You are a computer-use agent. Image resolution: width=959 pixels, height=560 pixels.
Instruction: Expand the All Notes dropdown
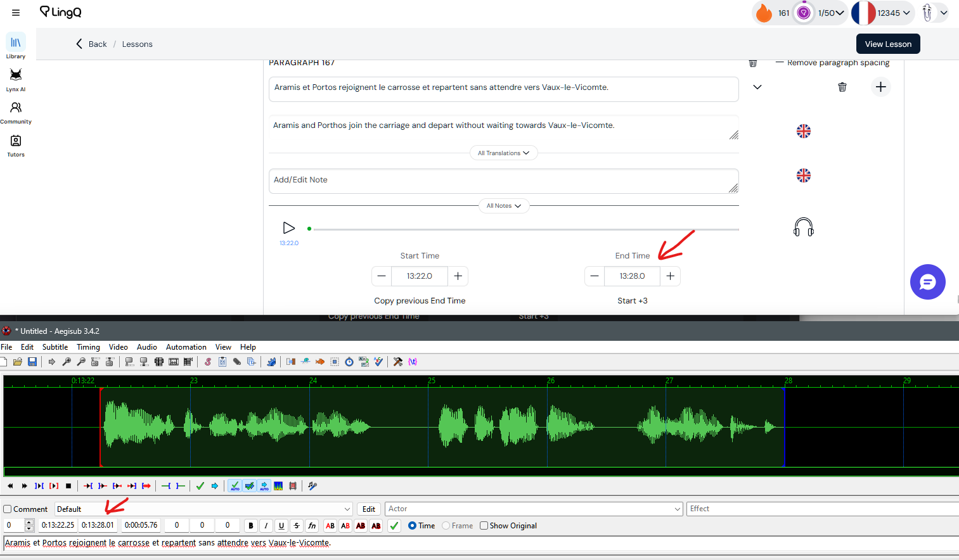tap(503, 206)
